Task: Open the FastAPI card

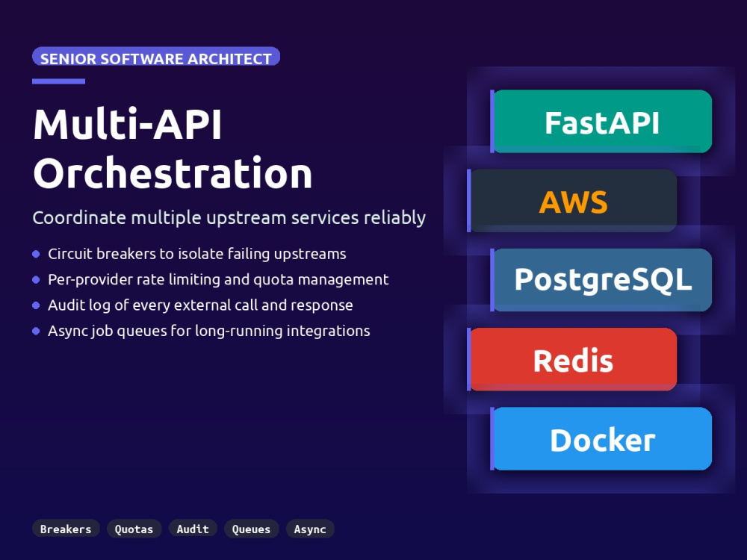Action: 601,122
